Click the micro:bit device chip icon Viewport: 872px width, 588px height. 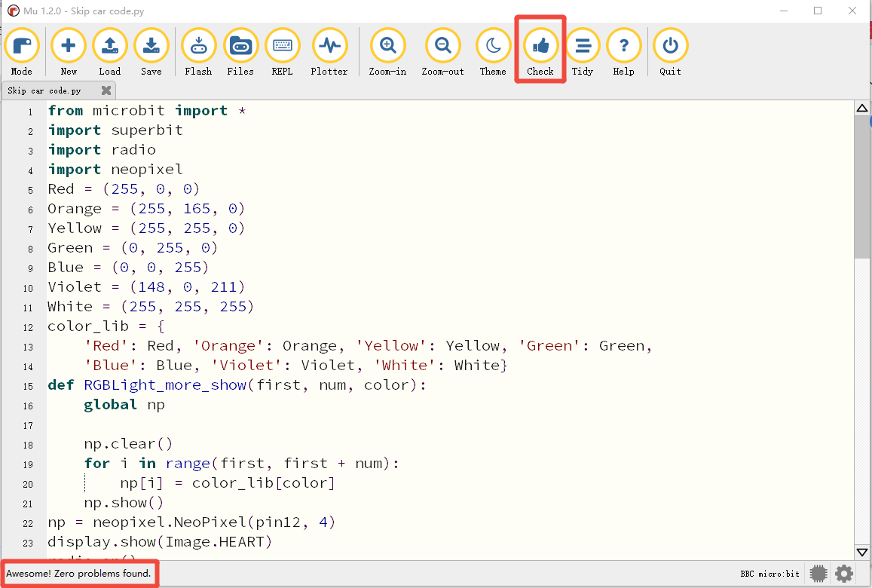tap(818, 574)
